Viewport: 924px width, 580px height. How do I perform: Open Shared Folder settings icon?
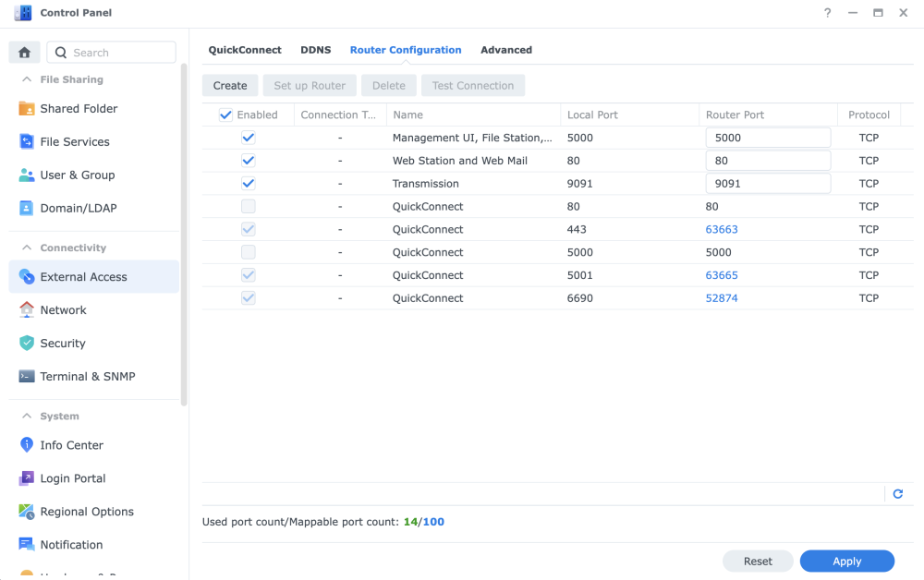click(x=27, y=109)
